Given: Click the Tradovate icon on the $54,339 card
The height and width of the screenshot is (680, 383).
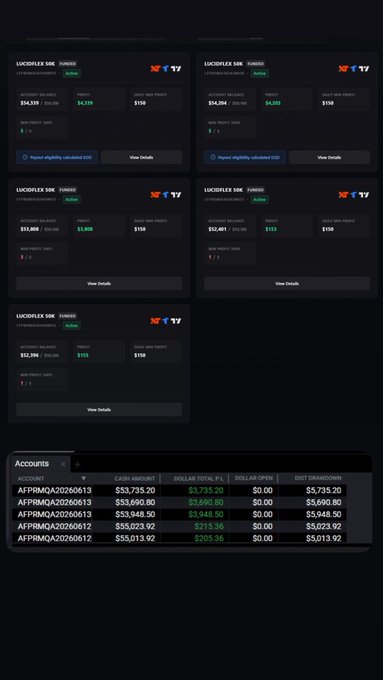Looking at the screenshot, I should pos(165,69).
